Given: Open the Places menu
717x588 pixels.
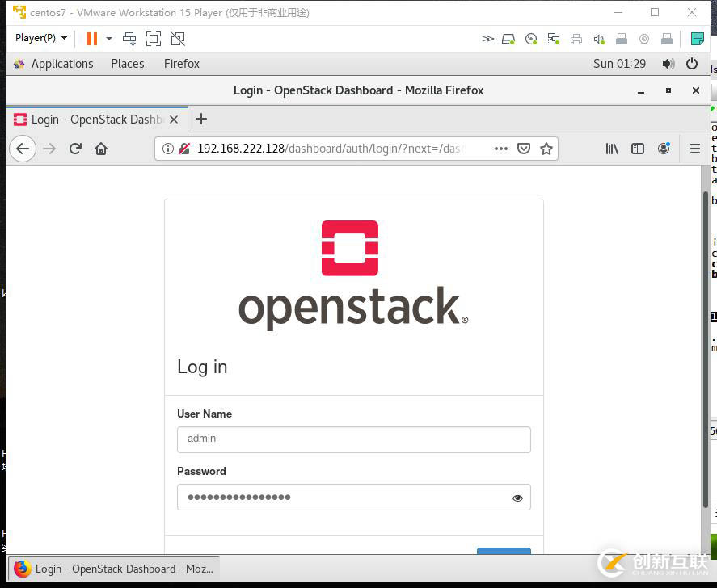Looking at the screenshot, I should point(128,64).
